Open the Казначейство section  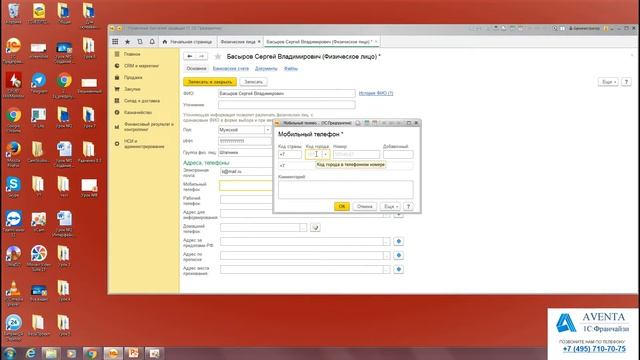138,112
